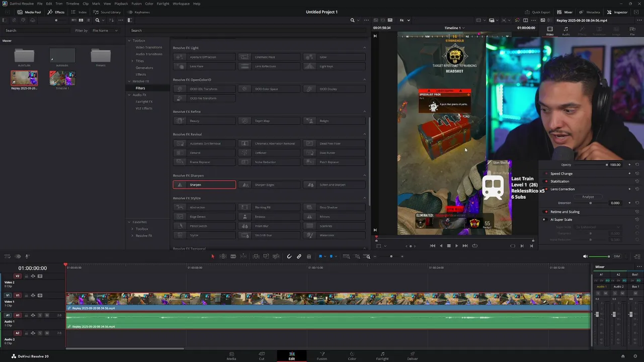Click the Distortion slider handle
The image size is (644, 362).
(590, 203)
